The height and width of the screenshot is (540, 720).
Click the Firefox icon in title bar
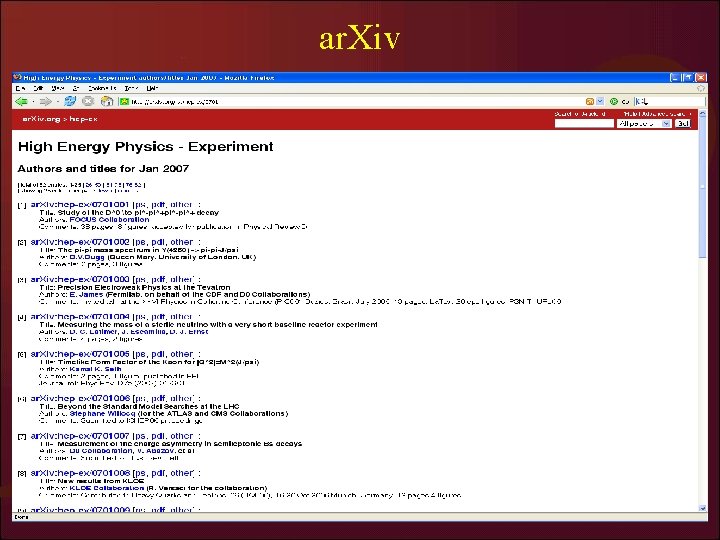tap(17, 78)
